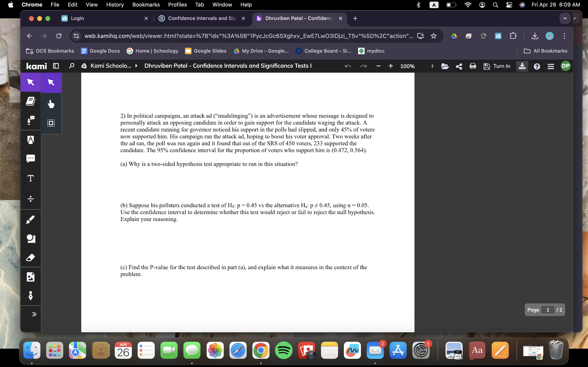Activate the area select tool

click(x=51, y=123)
